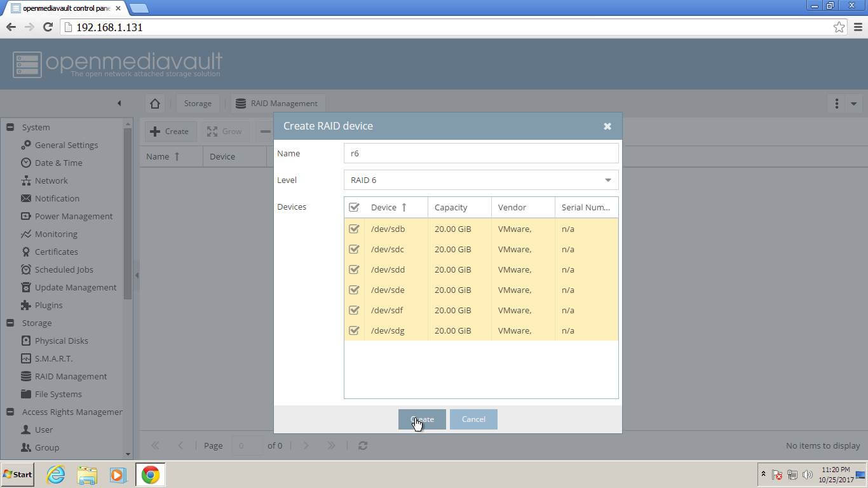Open the dropdown arrow beside options menu
Image resolution: width=868 pixels, height=488 pixels.
pyautogui.click(x=853, y=104)
